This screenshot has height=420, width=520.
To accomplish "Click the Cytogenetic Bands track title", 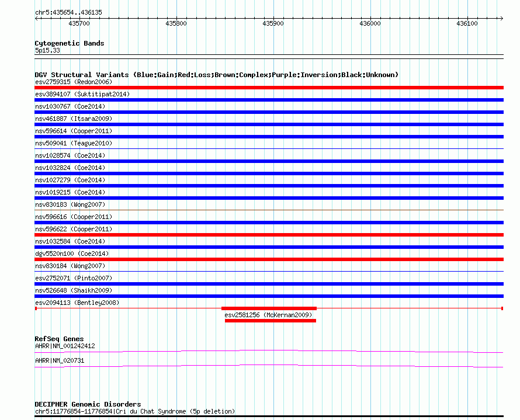I will (70, 43).
